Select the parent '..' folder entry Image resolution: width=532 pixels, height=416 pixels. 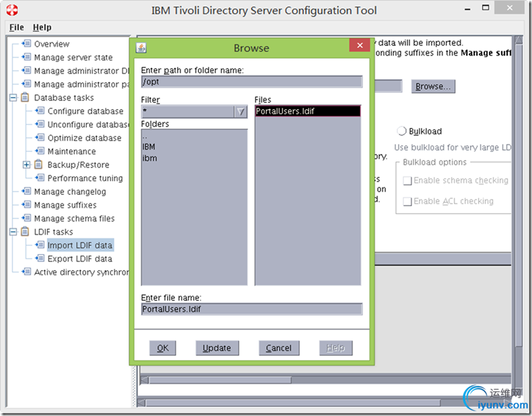pyautogui.click(x=145, y=136)
